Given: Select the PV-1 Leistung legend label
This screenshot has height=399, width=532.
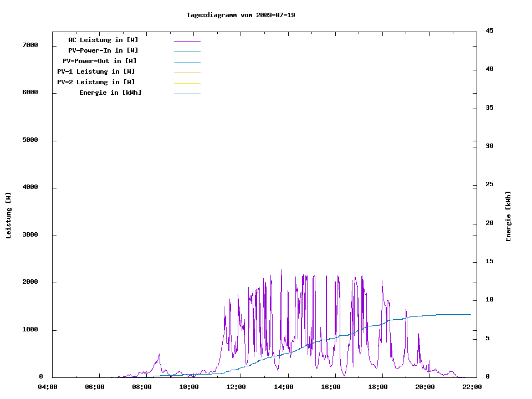Looking at the screenshot, I should click(96, 71).
